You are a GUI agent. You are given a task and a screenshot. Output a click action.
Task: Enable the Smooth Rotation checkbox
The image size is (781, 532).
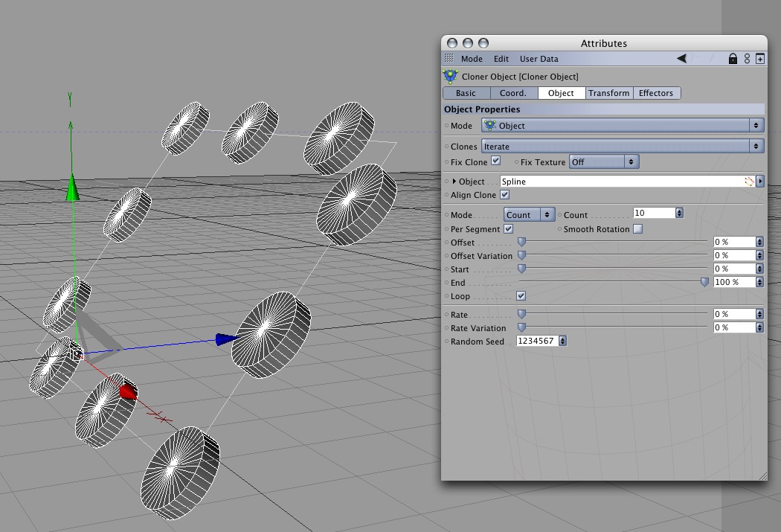637,228
